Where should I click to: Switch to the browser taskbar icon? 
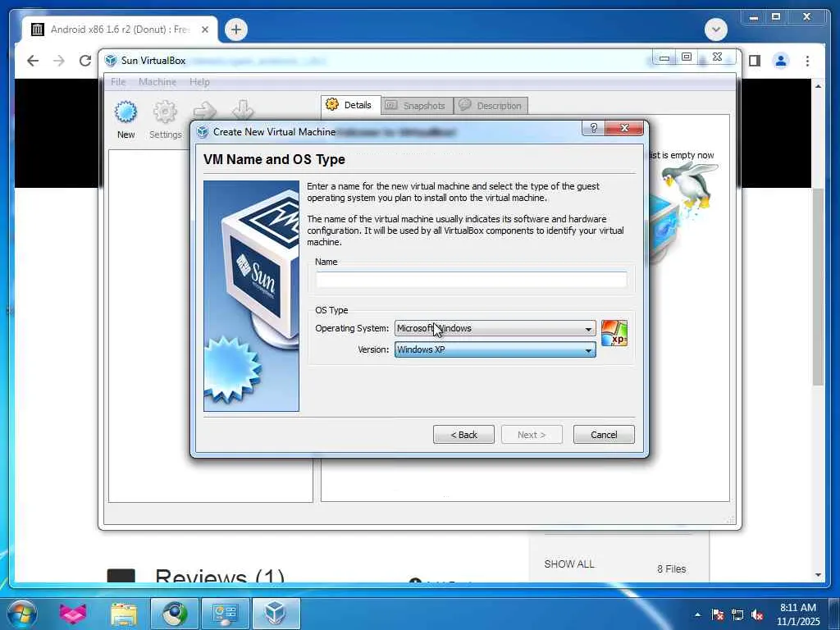click(175, 614)
